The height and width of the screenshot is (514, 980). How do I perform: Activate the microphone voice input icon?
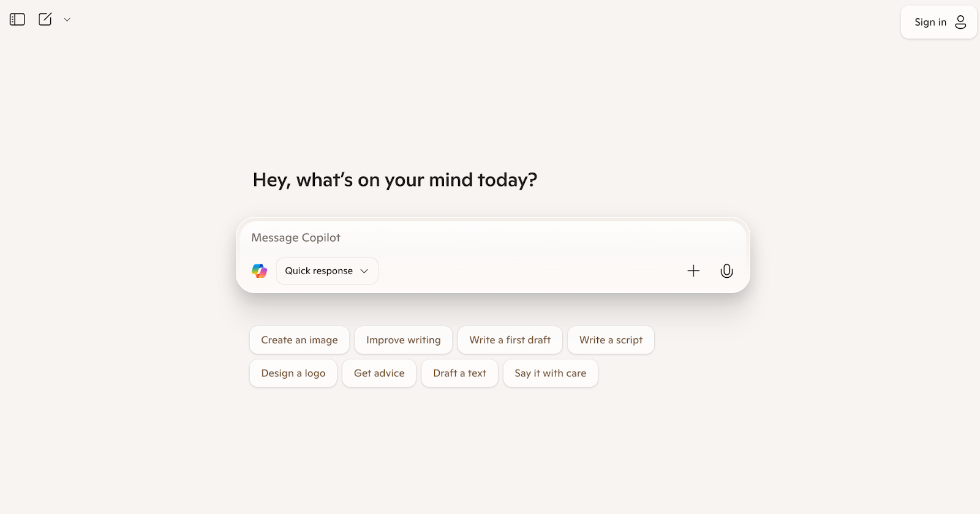(x=726, y=270)
